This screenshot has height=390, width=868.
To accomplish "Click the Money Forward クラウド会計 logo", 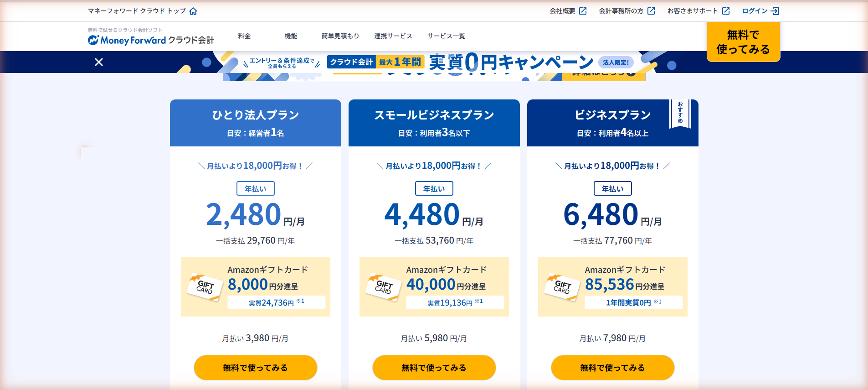I will pyautogui.click(x=151, y=40).
